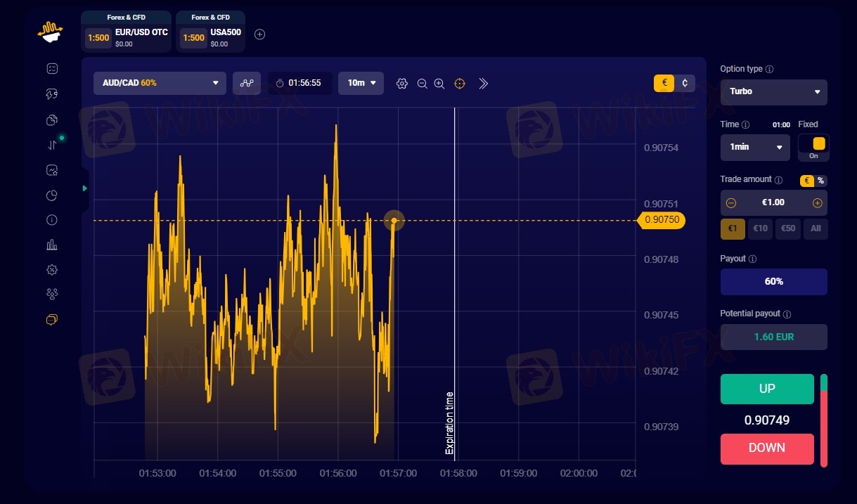Viewport: 857px width, 504px height.
Task: Click the Expiration time marker line
Action: pyautogui.click(x=455, y=283)
